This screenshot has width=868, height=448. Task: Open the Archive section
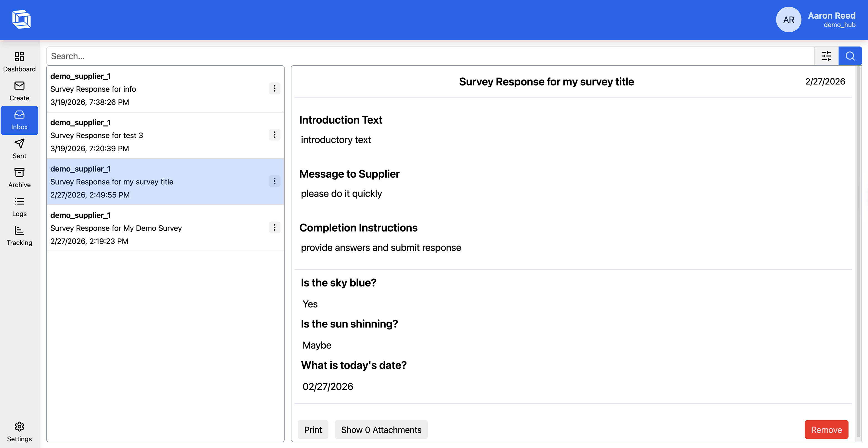pos(19,176)
